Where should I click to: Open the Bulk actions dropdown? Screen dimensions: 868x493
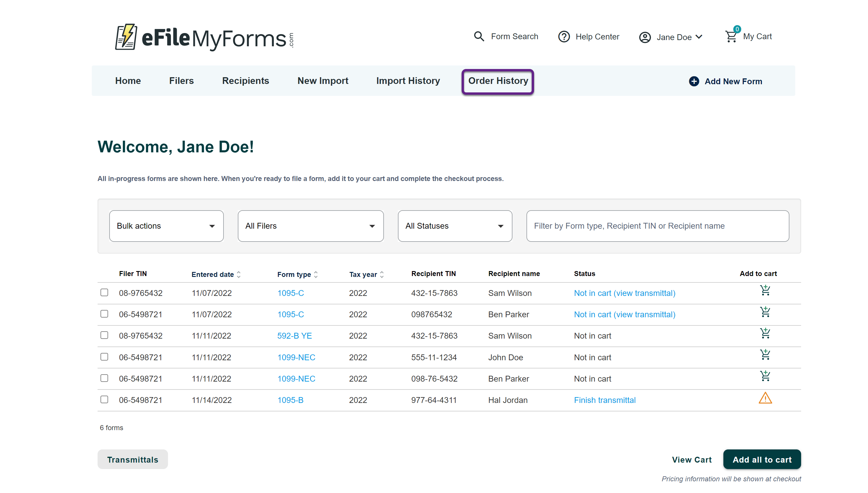point(166,226)
